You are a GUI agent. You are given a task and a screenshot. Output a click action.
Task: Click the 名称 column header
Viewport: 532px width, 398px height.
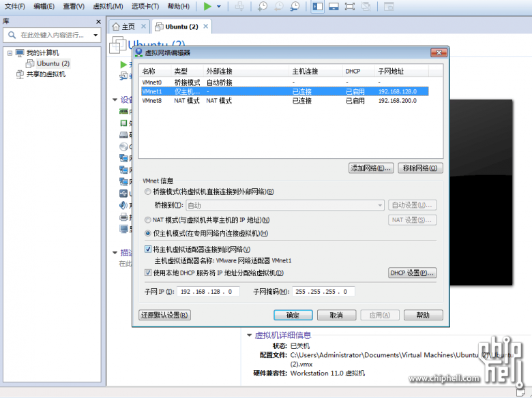click(155, 71)
